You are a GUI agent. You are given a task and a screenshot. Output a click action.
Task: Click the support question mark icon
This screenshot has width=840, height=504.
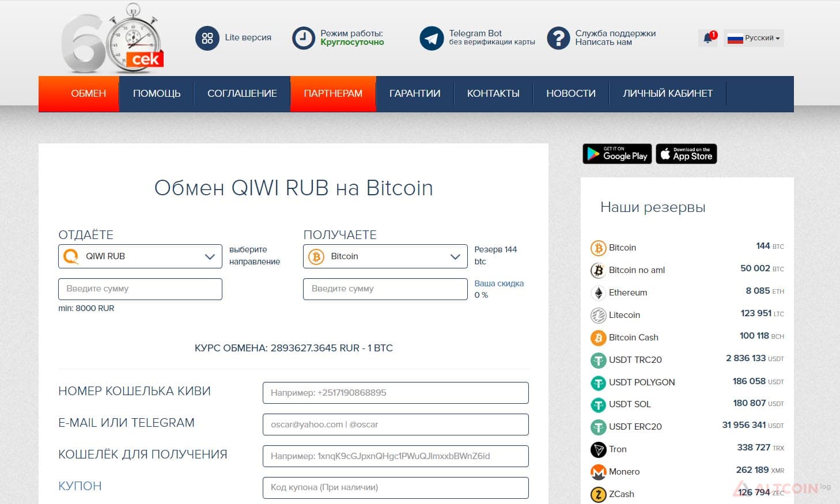click(x=558, y=39)
